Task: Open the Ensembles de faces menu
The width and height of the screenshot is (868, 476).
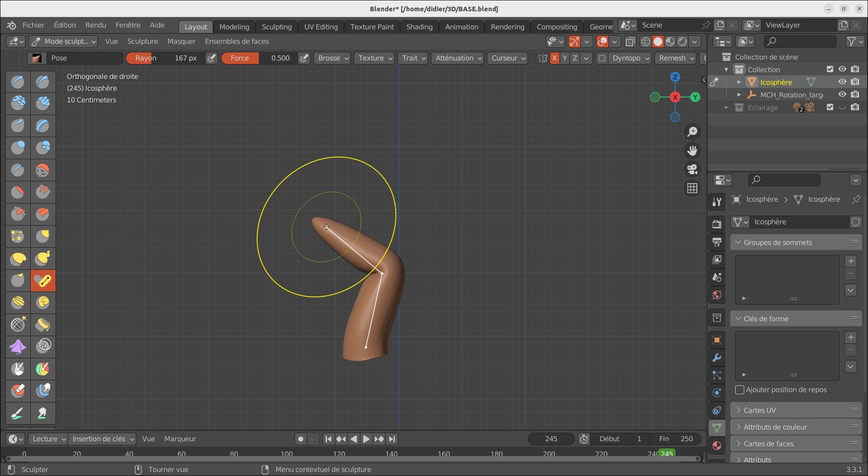Action: tap(237, 42)
